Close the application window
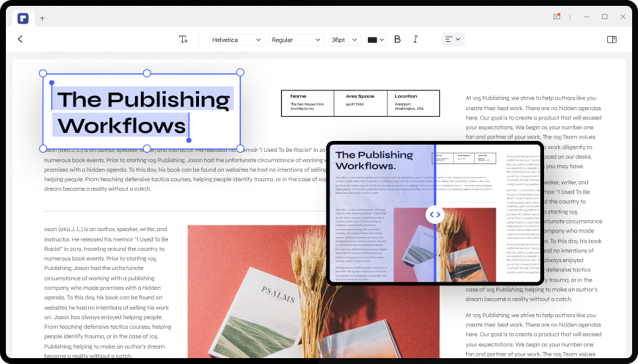The height and width of the screenshot is (364, 638). point(623,17)
